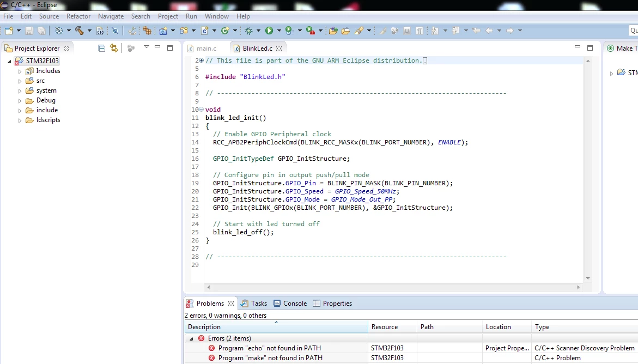Click the Save All toolbar icon

(x=41, y=31)
